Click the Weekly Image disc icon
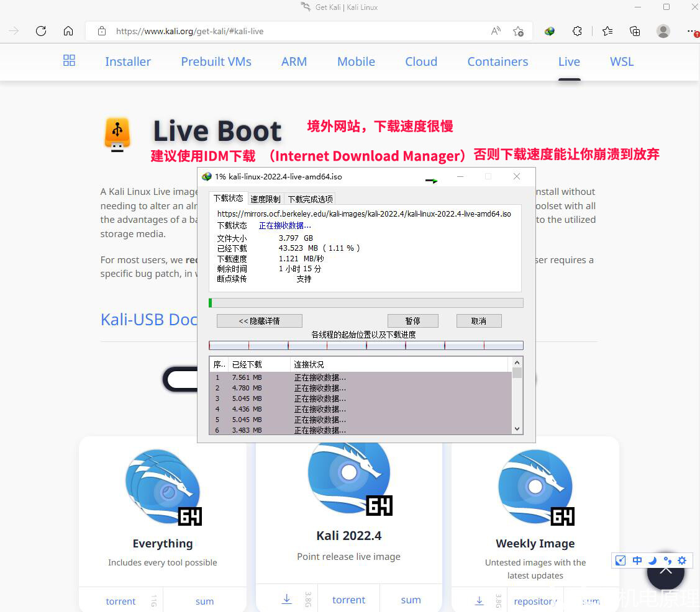Viewport: 700px width, 612px height. point(535,487)
